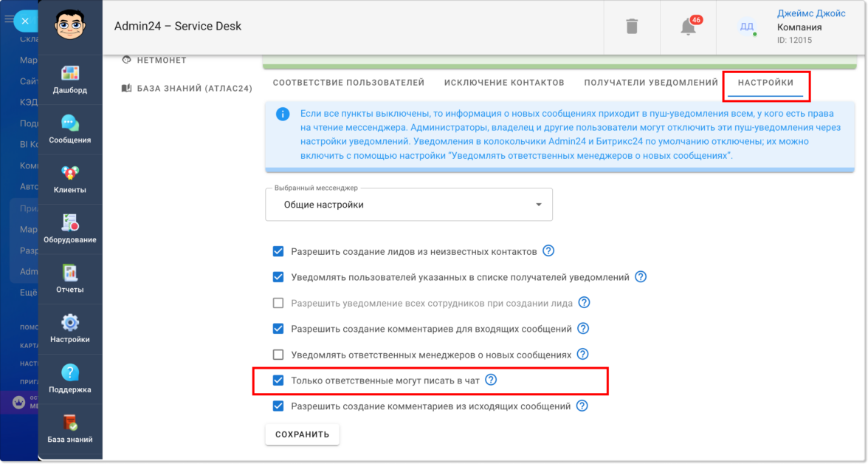
Task: Click the info icon in blue notice
Action: (282, 115)
